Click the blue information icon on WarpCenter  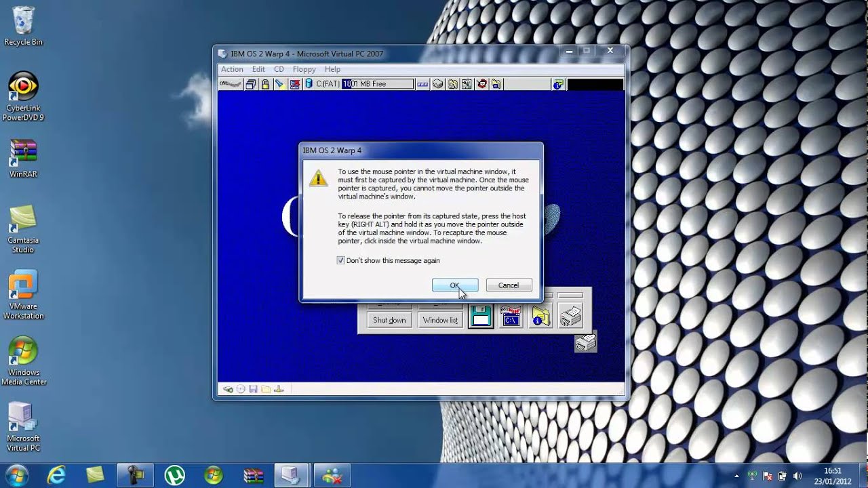(558, 84)
